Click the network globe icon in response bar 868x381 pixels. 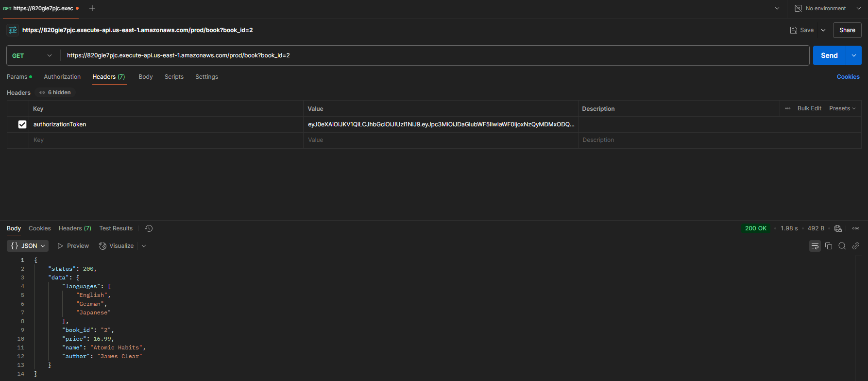tap(838, 228)
